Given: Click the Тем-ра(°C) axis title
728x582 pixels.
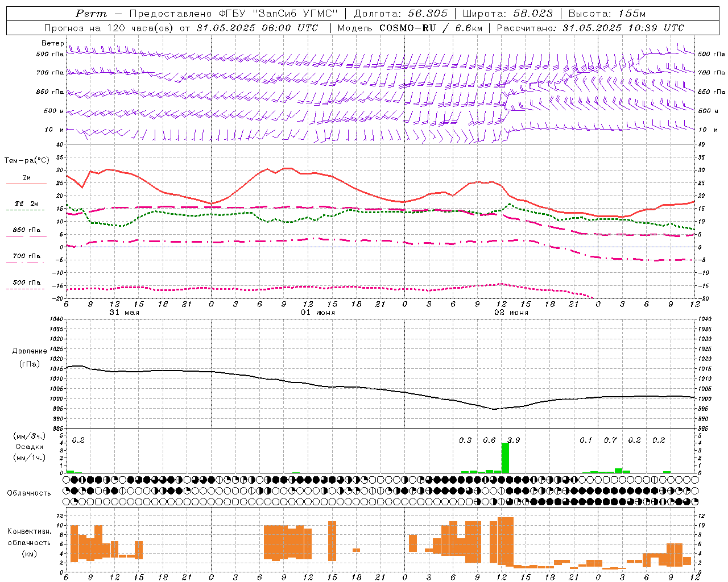Looking at the screenshot, I should pyautogui.click(x=27, y=161).
